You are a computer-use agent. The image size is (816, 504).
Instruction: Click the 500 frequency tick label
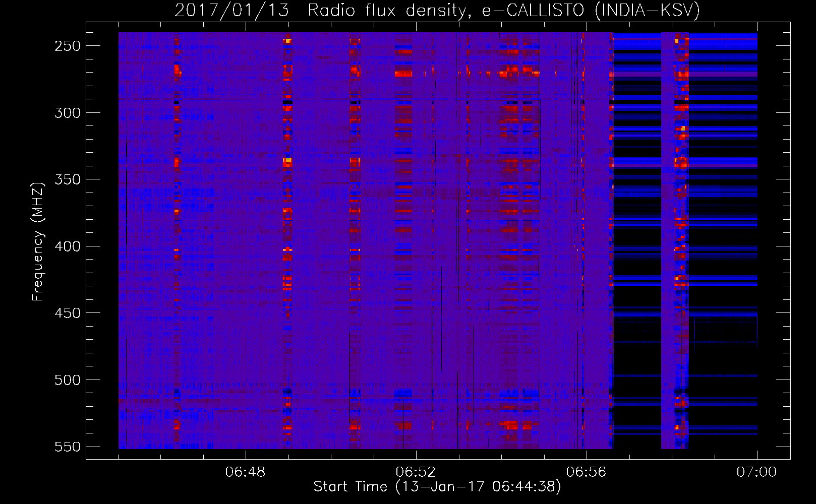68,380
